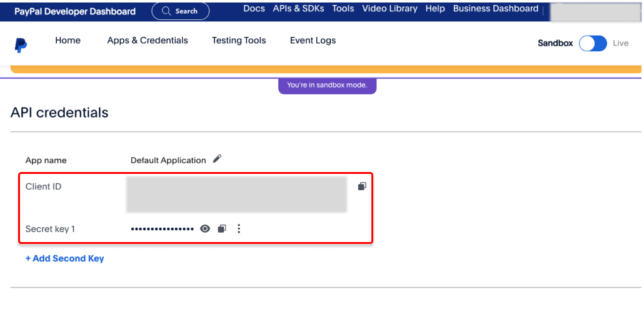Click the masked secret key dots
The width and height of the screenshot is (644, 309).
(162, 229)
